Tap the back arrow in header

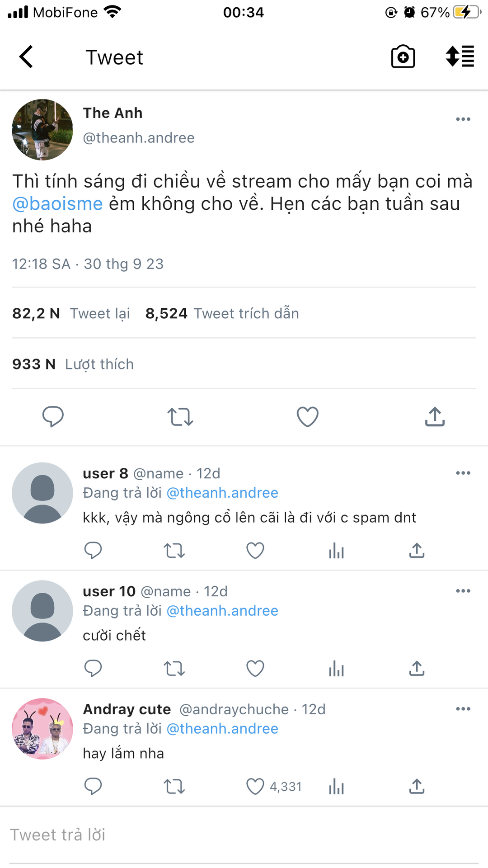(26, 57)
